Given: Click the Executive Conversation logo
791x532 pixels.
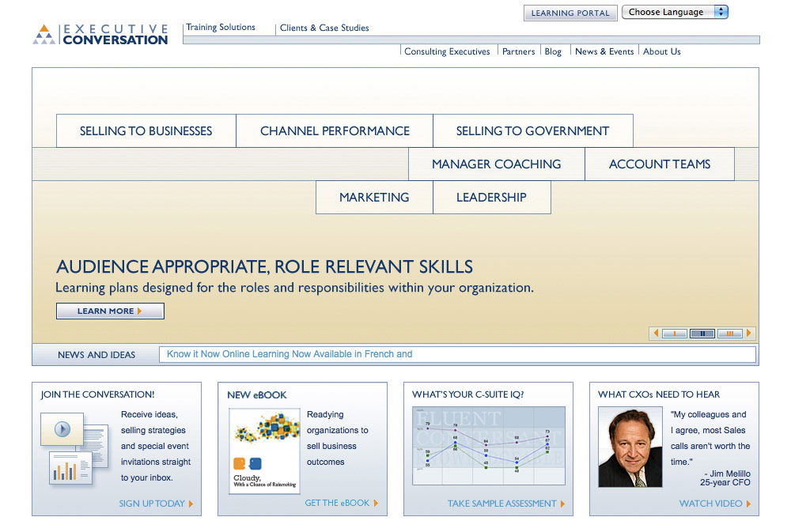Looking at the screenshot, I should [x=100, y=34].
